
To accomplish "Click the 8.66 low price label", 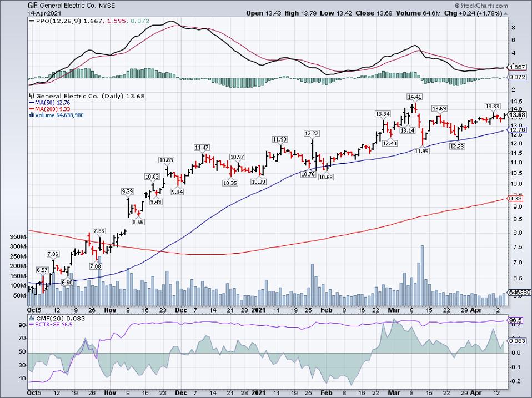I will pos(138,222).
